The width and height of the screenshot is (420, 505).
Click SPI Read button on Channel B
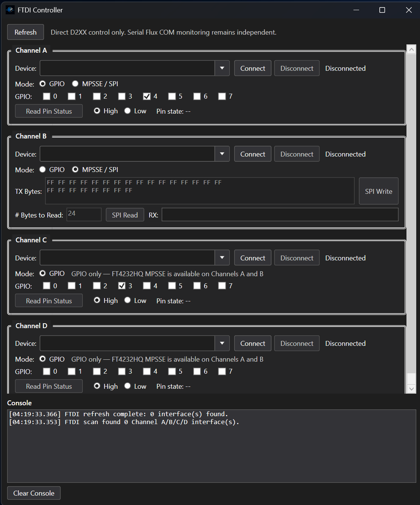(125, 215)
